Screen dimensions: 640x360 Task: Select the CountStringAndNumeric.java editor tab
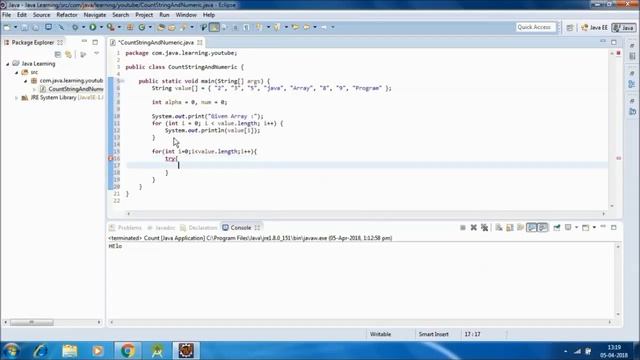coord(156,42)
